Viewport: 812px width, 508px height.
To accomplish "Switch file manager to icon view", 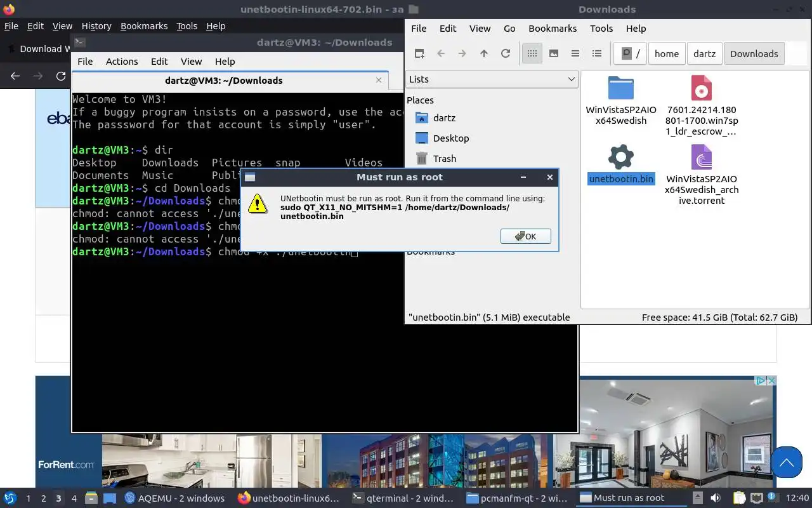I will click(x=532, y=54).
